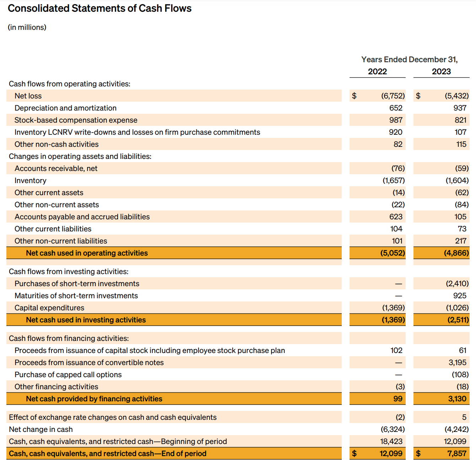The width and height of the screenshot is (476, 460).
Task: Click Other non-current liabilities value 217
Action: (x=461, y=241)
